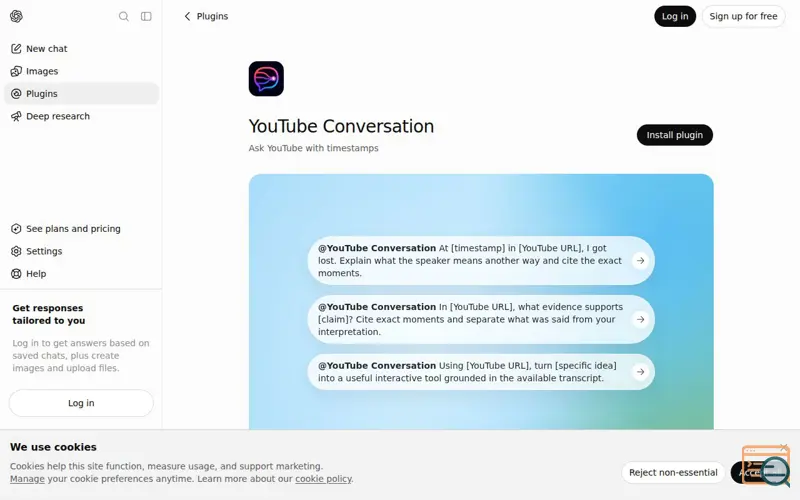Click Sign up for free
The width and height of the screenshot is (800, 500).
click(x=743, y=16)
